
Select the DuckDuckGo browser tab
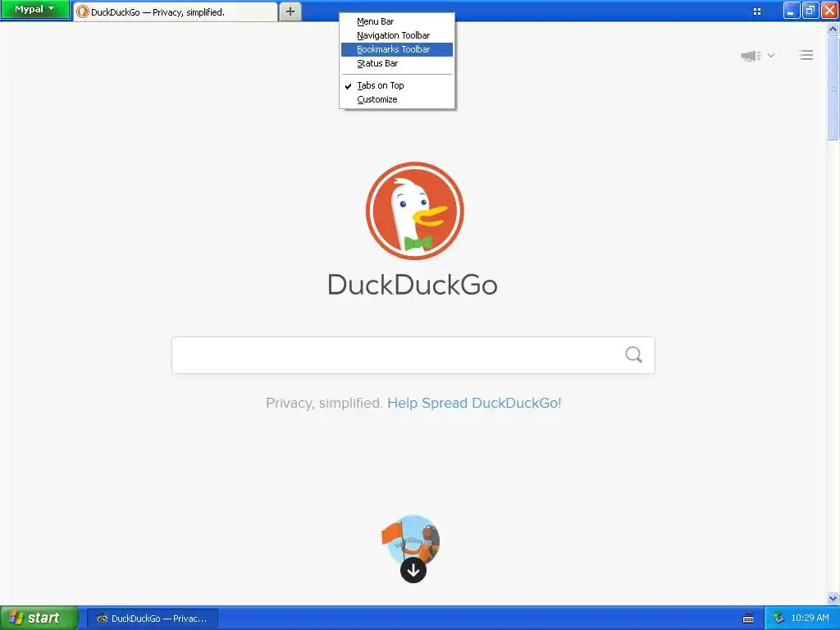[176, 11]
